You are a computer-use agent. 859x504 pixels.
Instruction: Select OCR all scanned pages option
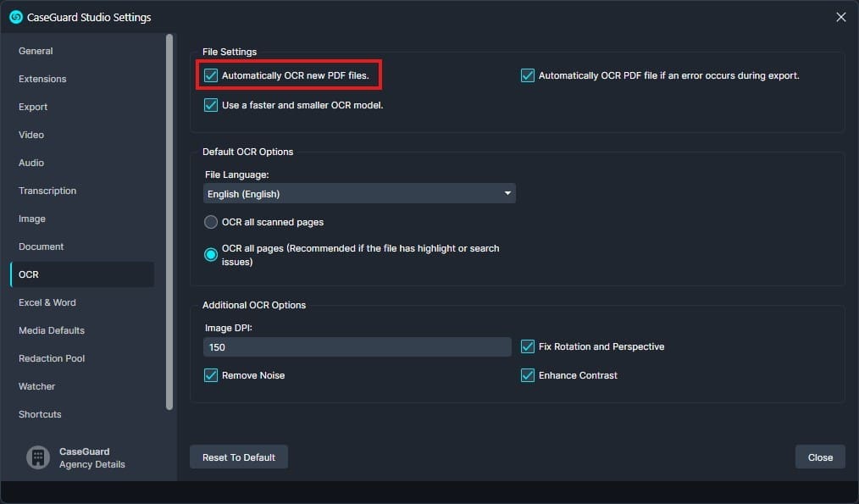tap(210, 222)
